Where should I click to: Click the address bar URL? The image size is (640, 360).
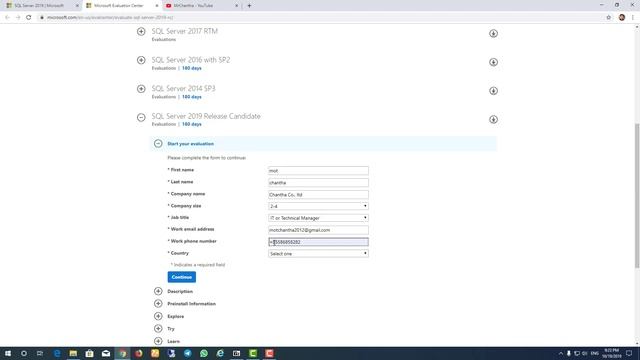click(110, 18)
